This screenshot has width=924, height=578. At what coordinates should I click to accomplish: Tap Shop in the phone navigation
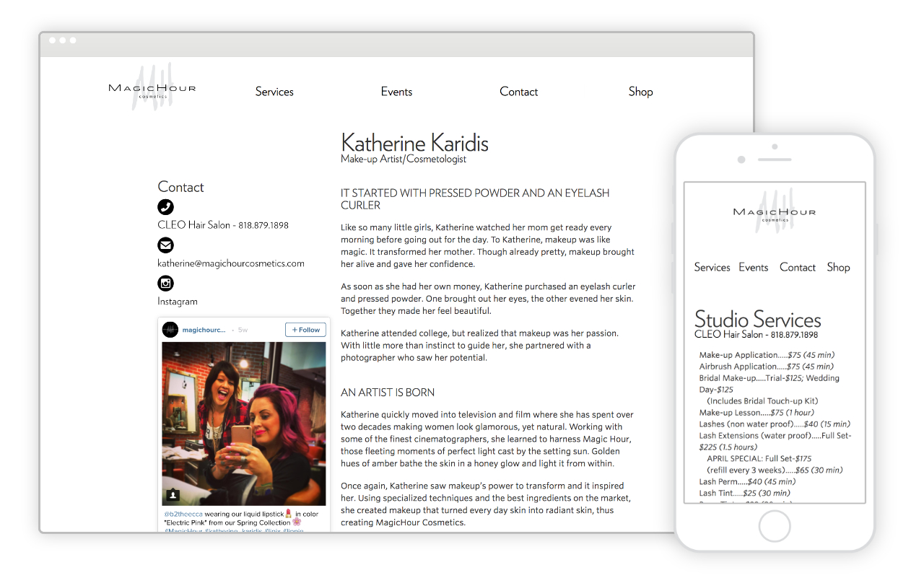(x=838, y=267)
